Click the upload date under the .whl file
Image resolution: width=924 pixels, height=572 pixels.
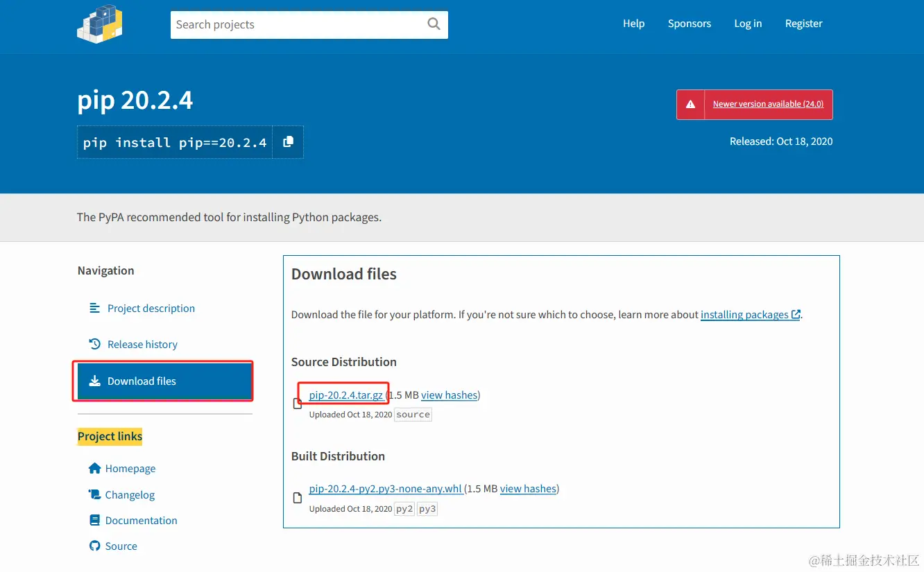click(x=350, y=509)
